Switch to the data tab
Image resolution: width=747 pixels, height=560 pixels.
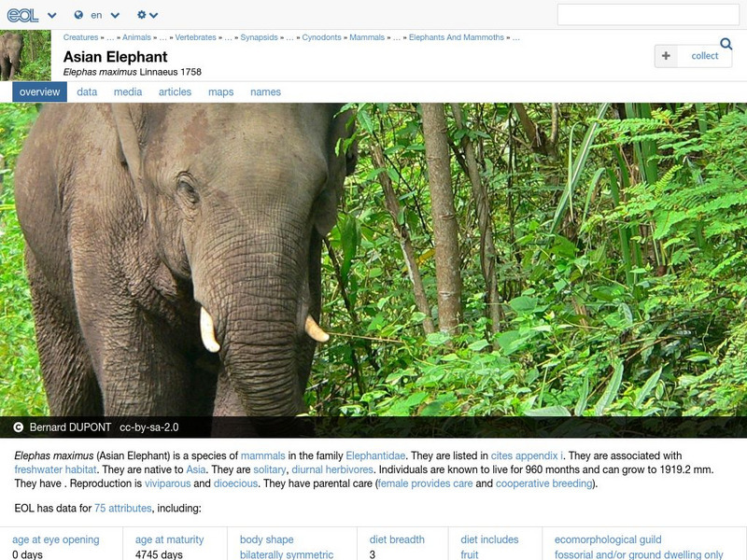point(87,91)
